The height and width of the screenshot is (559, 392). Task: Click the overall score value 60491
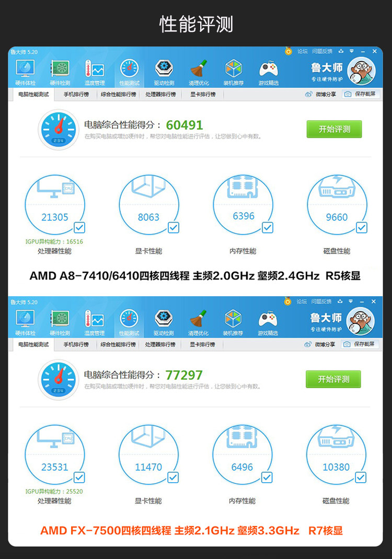click(x=185, y=125)
